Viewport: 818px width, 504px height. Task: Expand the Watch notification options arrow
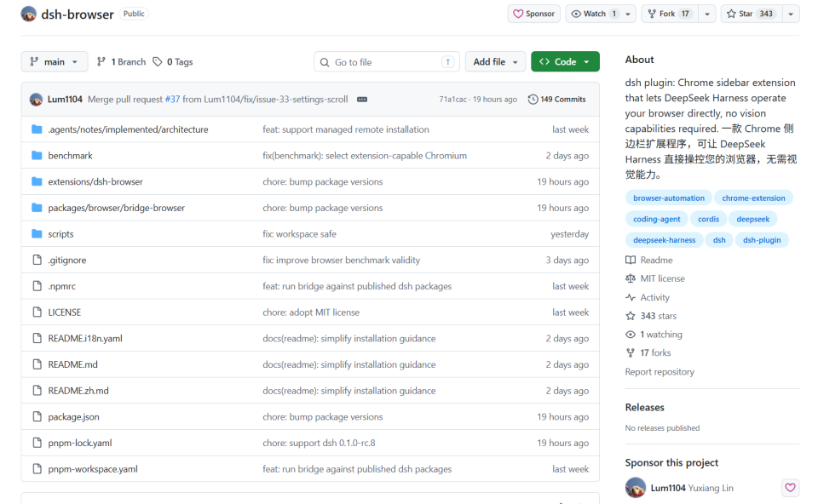click(628, 14)
